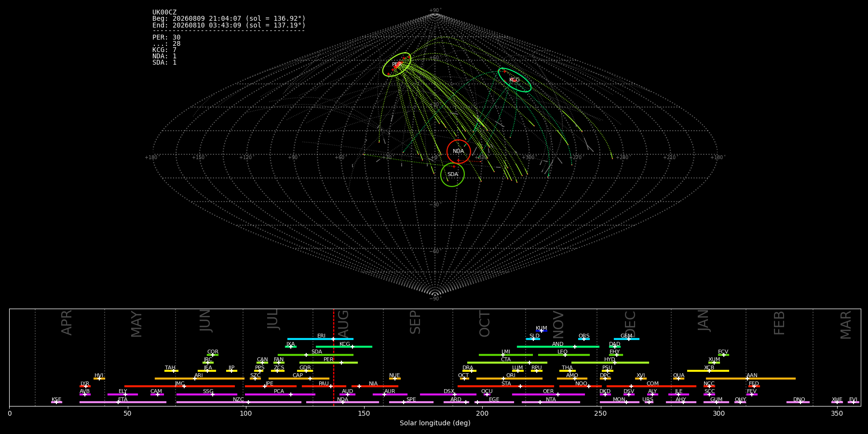Screen dimensions: 868x434
Task: Select the AAN orange shower bar
Action: (x=751, y=379)
